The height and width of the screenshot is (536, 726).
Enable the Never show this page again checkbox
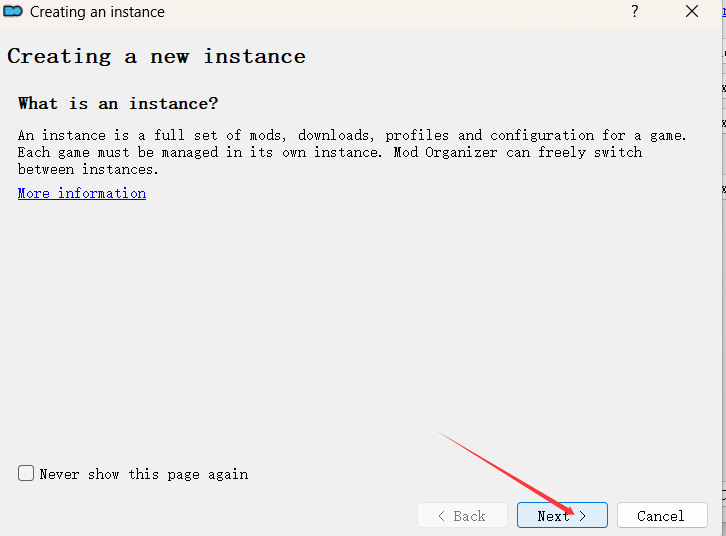pos(26,473)
